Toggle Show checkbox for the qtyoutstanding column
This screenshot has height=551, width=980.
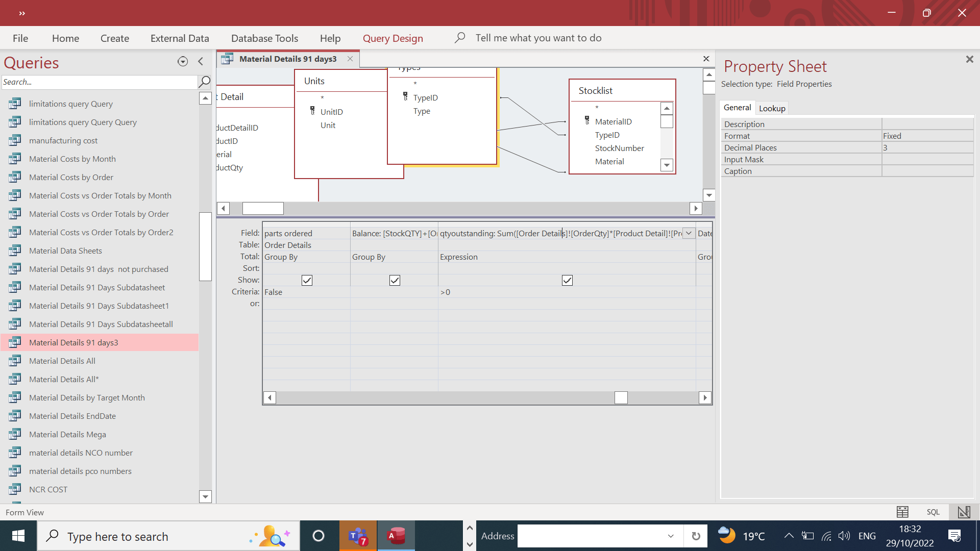[567, 280]
